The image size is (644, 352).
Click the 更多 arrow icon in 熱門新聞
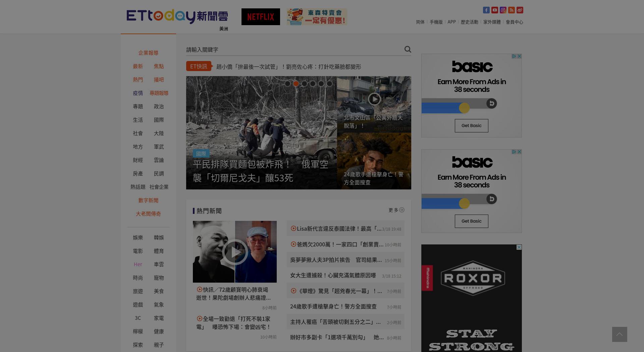402,210
